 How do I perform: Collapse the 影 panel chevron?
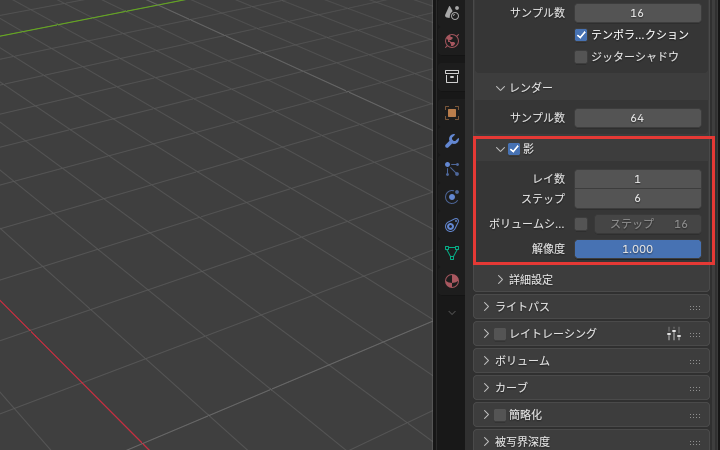(x=500, y=149)
